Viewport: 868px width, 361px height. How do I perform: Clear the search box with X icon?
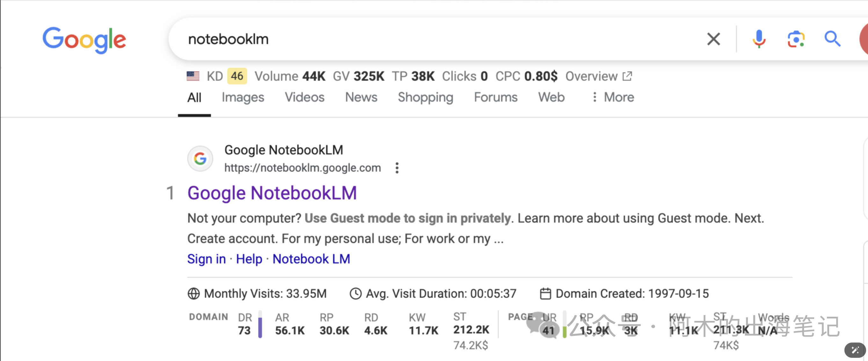click(713, 39)
